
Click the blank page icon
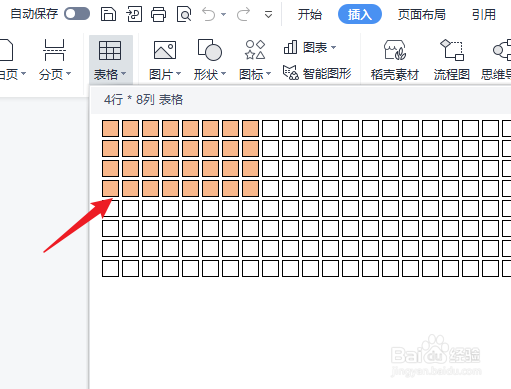click(x=6, y=50)
